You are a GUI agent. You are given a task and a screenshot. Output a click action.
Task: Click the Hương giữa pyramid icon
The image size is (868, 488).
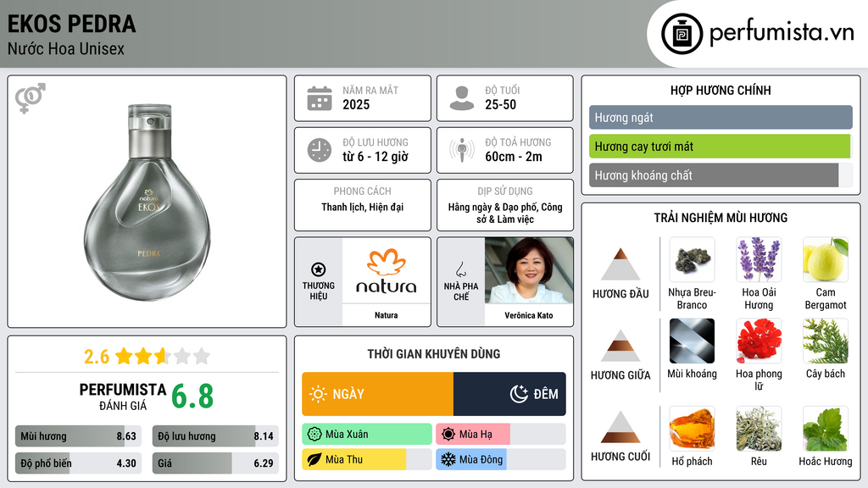(620, 346)
